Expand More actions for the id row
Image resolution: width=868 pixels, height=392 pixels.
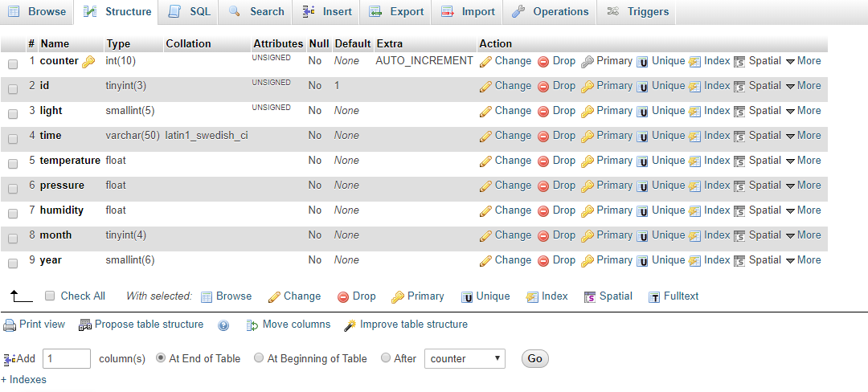[x=803, y=86]
